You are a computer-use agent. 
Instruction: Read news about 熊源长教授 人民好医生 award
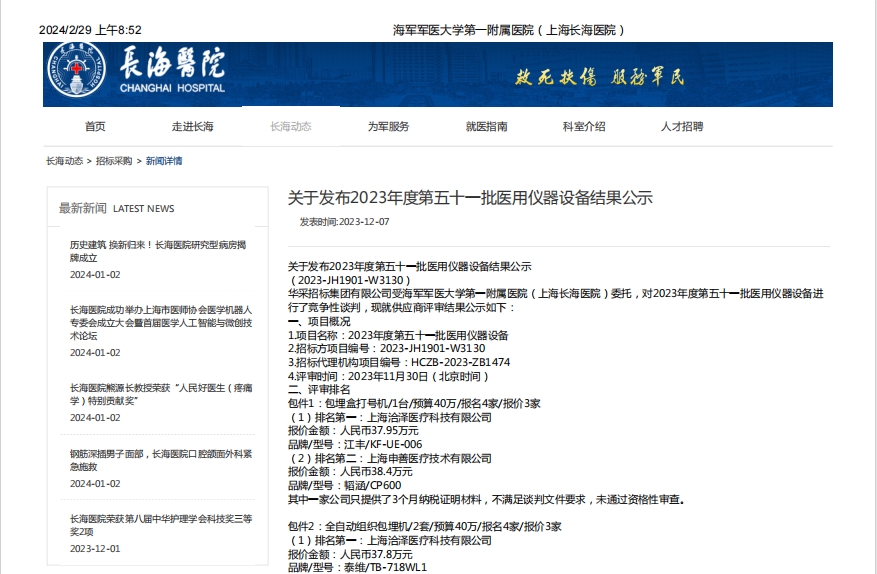coord(160,394)
